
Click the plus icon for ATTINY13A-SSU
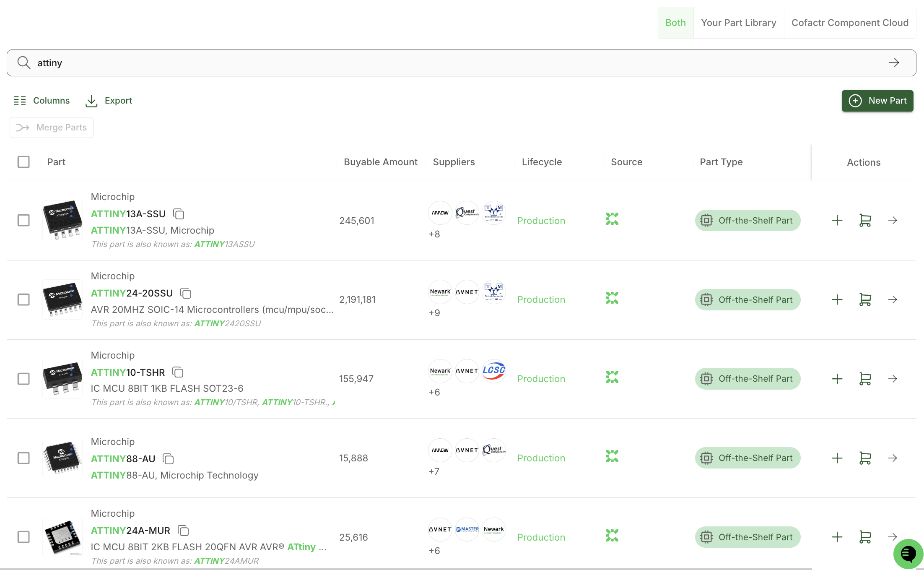pyautogui.click(x=837, y=220)
